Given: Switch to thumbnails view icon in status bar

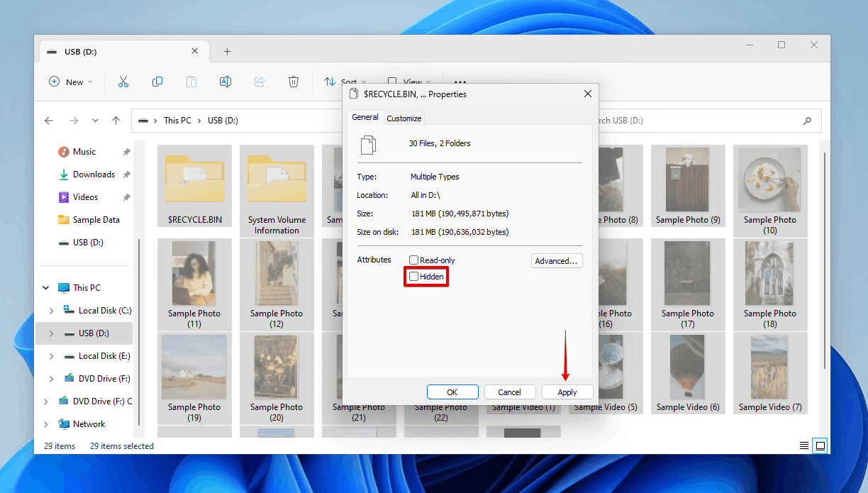Looking at the screenshot, I should 820,445.
